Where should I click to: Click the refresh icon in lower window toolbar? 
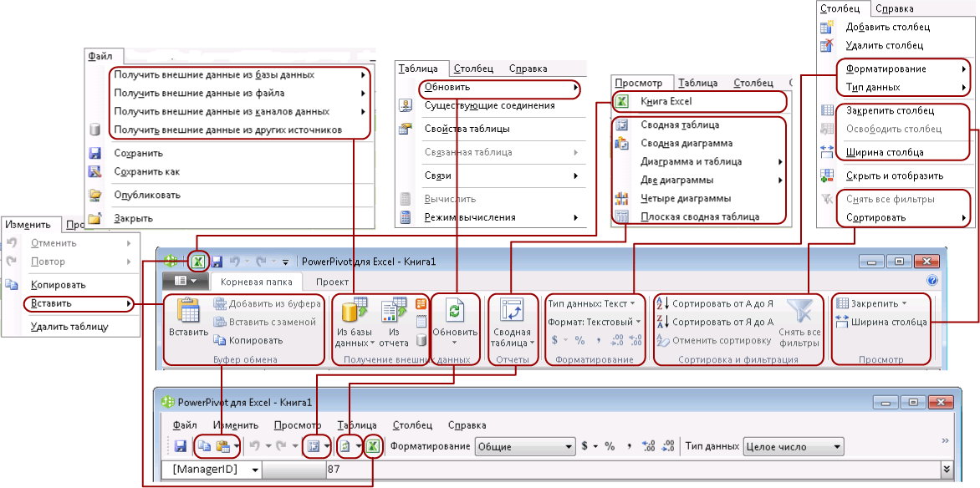[345, 447]
